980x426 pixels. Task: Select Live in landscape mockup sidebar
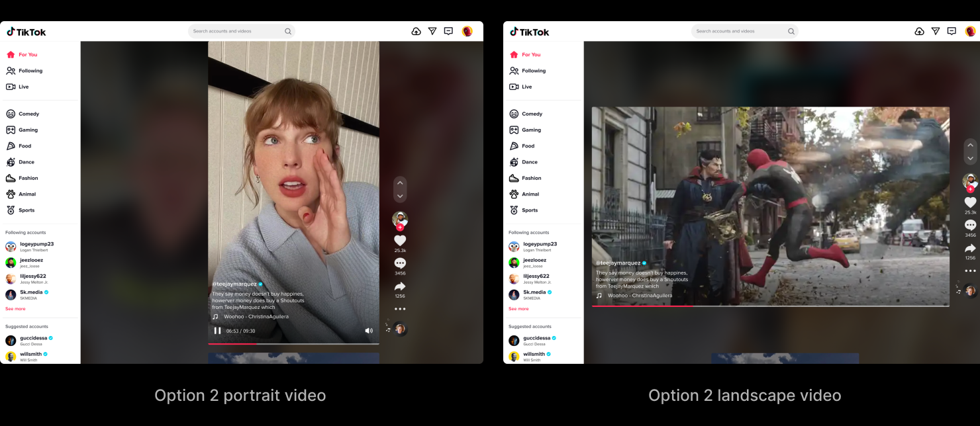coord(520,87)
